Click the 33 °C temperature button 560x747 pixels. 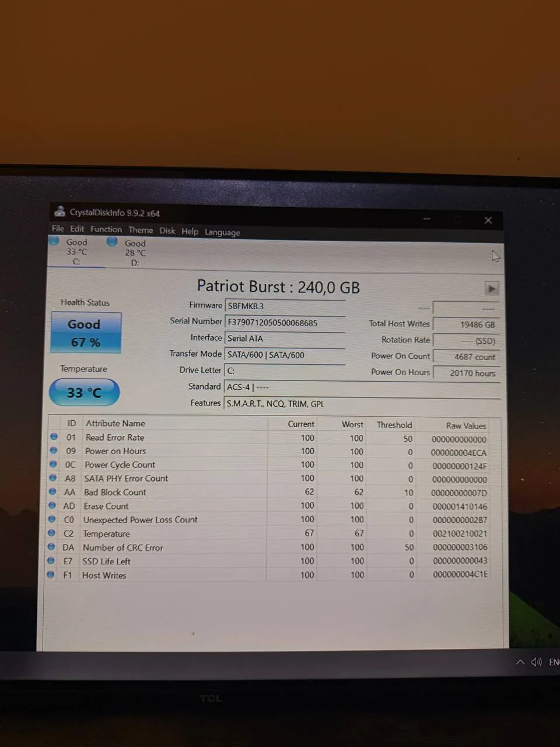point(84,392)
